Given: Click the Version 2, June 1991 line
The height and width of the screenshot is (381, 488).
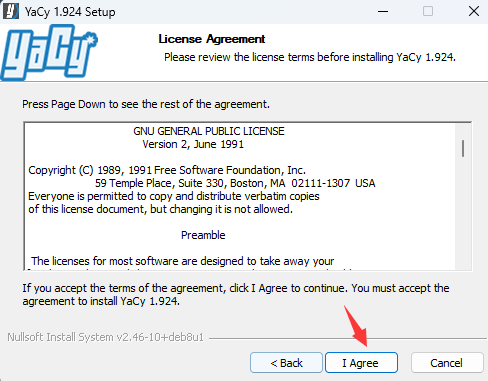Looking at the screenshot, I should 193,144.
